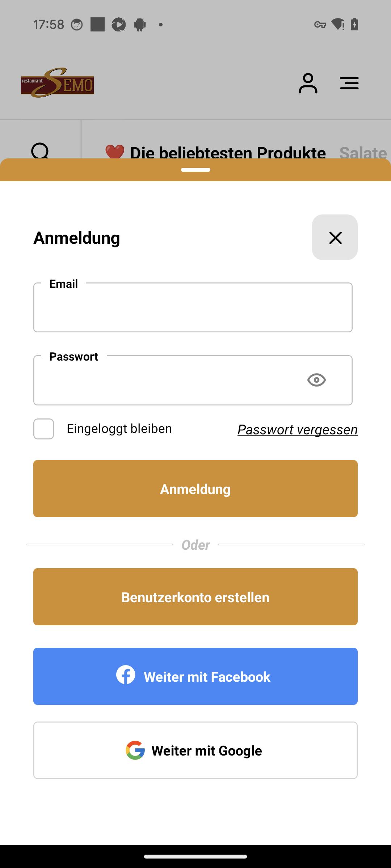Open the user account profile icon

pos(308,83)
